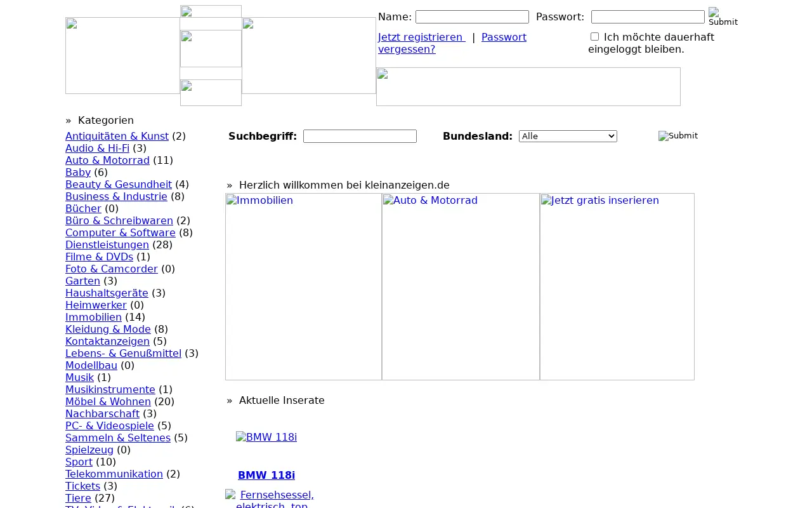Open the Jetzt gratis inserieren banner

(617, 286)
